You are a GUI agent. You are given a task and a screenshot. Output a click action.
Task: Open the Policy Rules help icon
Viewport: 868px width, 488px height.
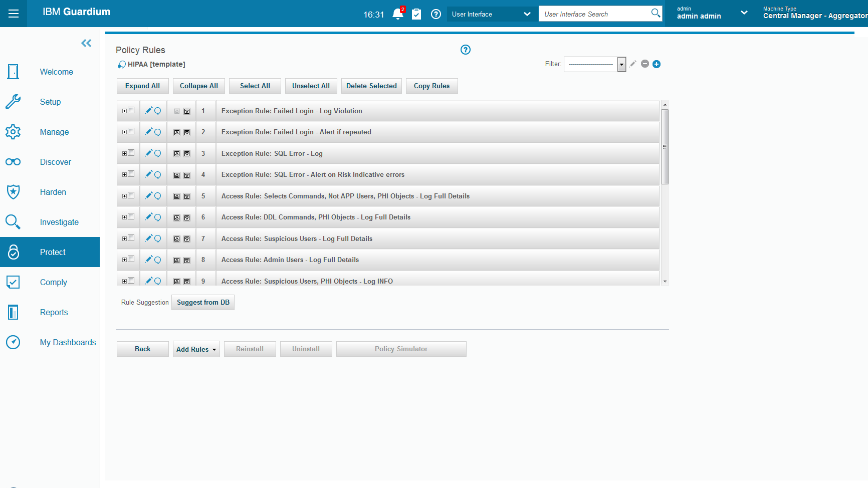tap(466, 50)
